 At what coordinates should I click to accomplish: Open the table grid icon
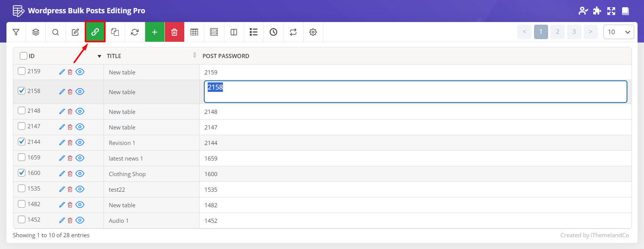pos(194,32)
